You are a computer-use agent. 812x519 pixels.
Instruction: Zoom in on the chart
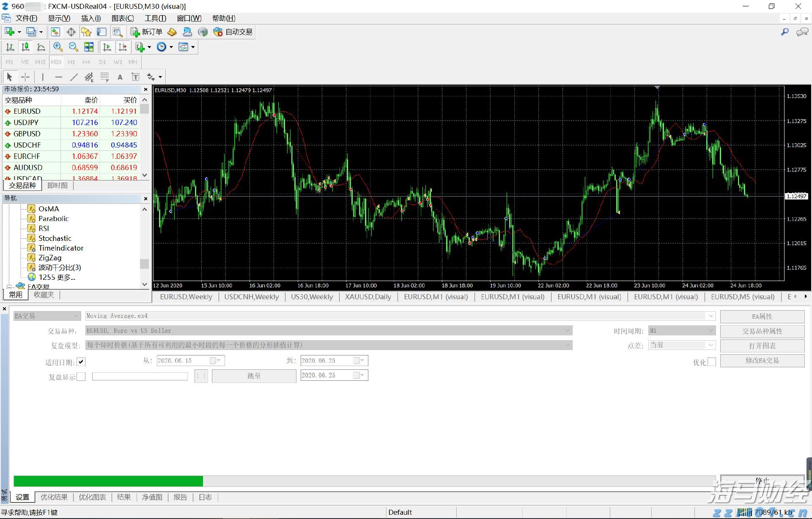point(58,47)
